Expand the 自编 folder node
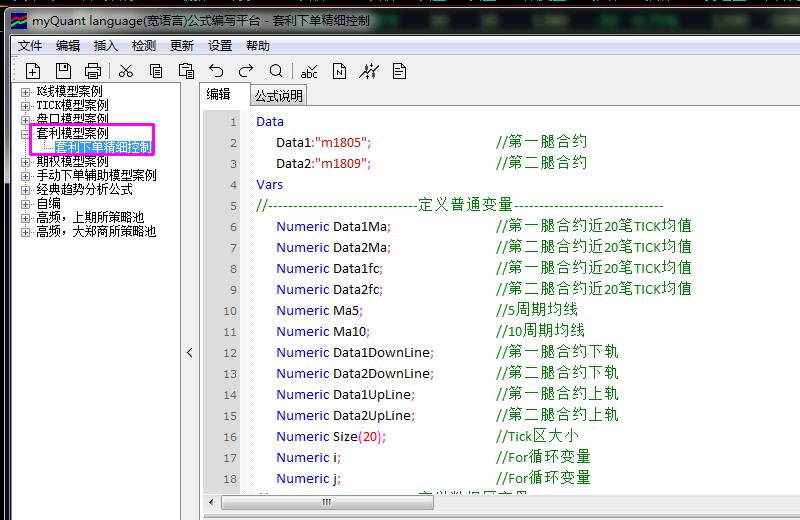 [x=26, y=203]
